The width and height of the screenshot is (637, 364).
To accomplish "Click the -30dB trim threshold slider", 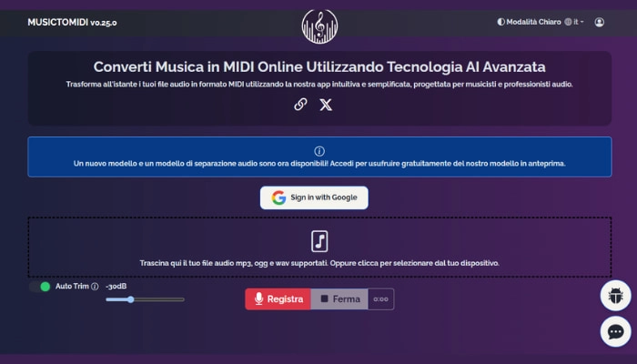I will tap(145, 299).
